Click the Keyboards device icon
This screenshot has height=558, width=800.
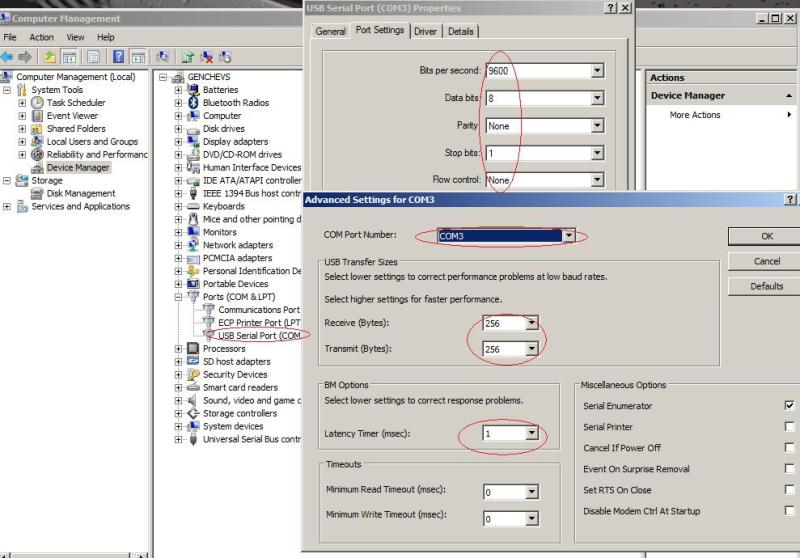click(193, 207)
